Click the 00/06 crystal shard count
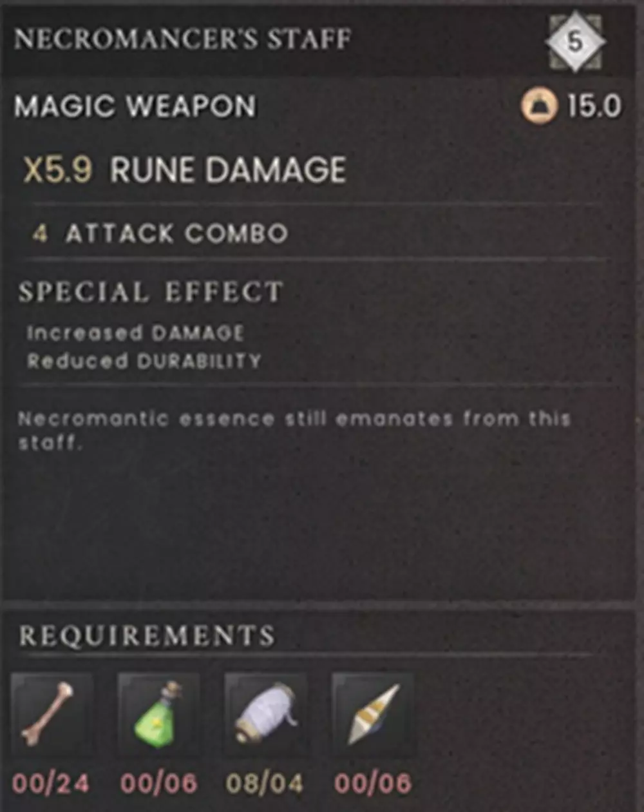 373,784
